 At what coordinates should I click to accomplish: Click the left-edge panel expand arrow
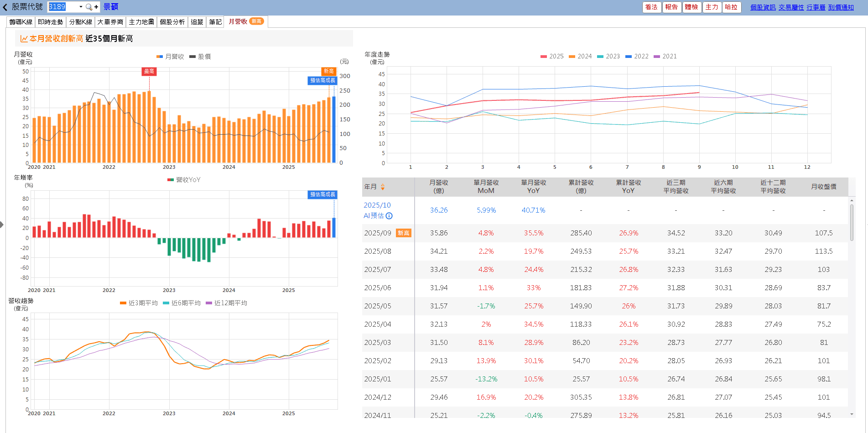(x=2, y=224)
